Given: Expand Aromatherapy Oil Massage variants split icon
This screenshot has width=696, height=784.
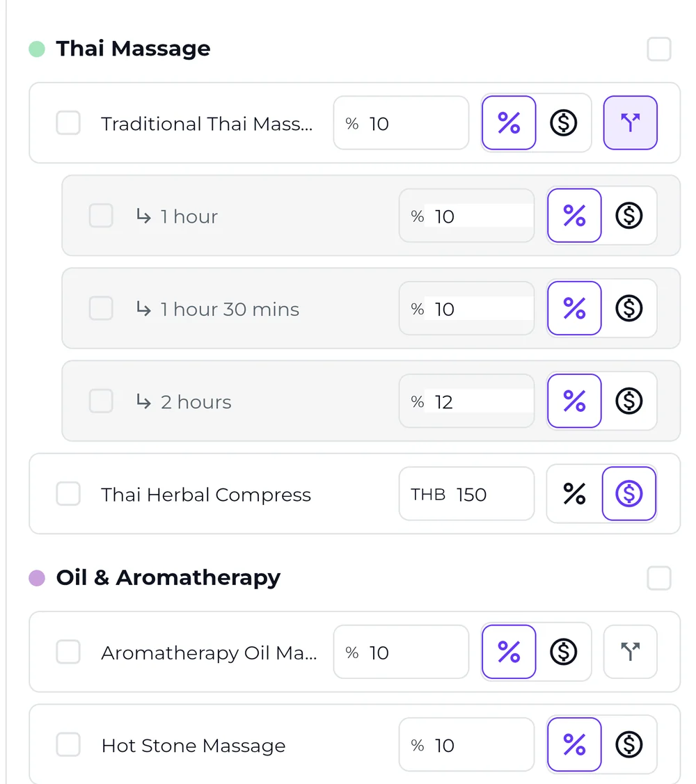Looking at the screenshot, I should (x=630, y=652).
